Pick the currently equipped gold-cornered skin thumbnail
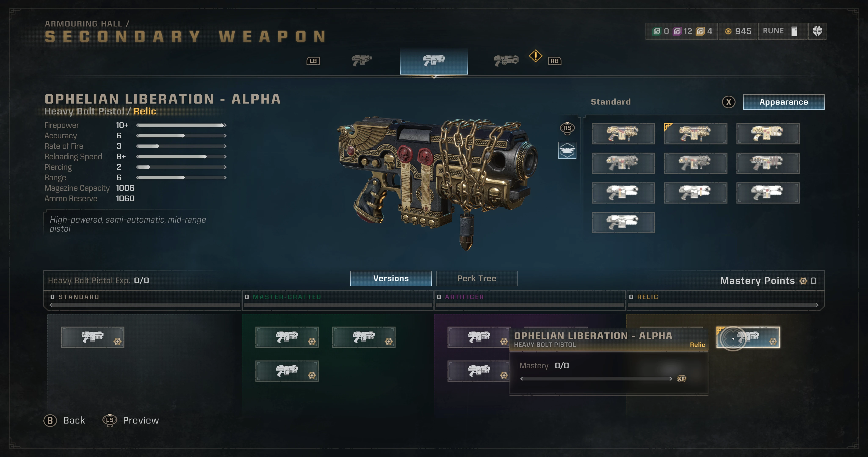Screen dimensions: 868x457 tap(695, 134)
